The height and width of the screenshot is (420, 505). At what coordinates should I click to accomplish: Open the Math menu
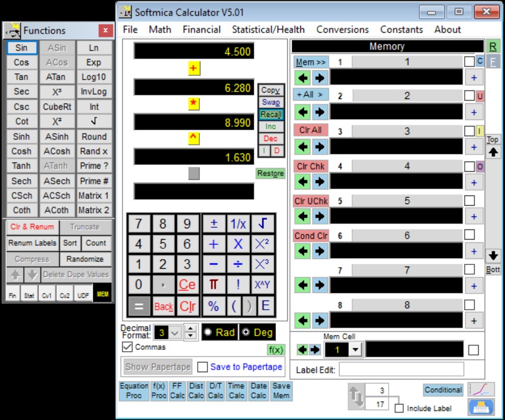(x=160, y=30)
